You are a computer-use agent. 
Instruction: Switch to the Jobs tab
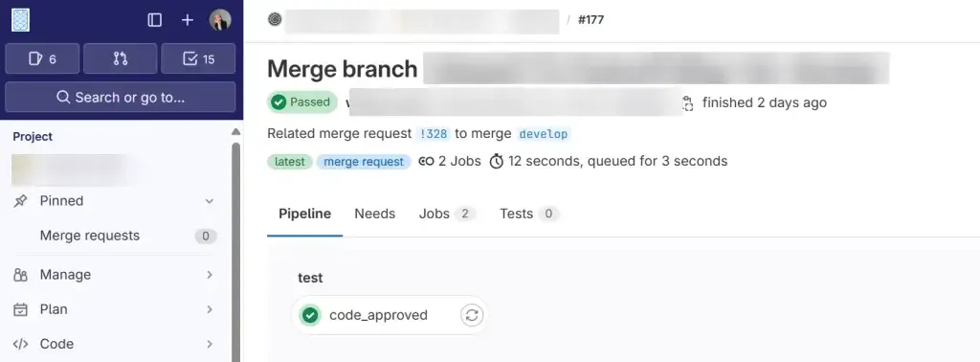pyautogui.click(x=447, y=214)
